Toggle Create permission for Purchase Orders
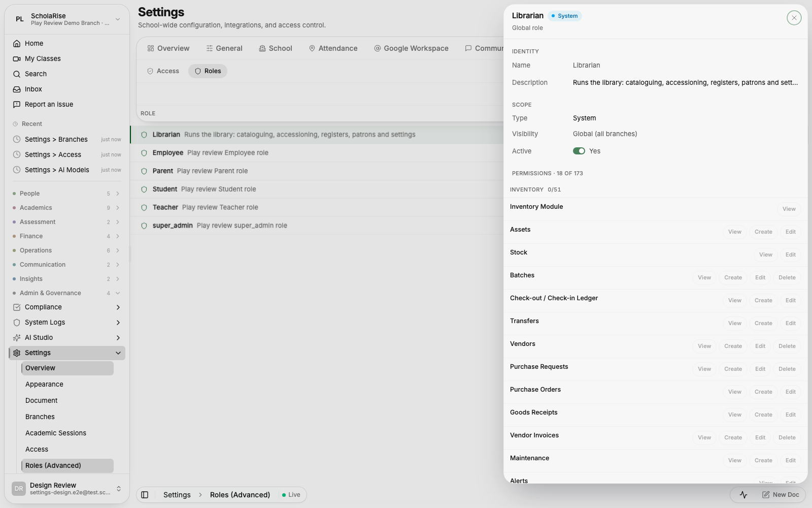Image resolution: width=812 pixels, height=508 pixels. pos(763,392)
